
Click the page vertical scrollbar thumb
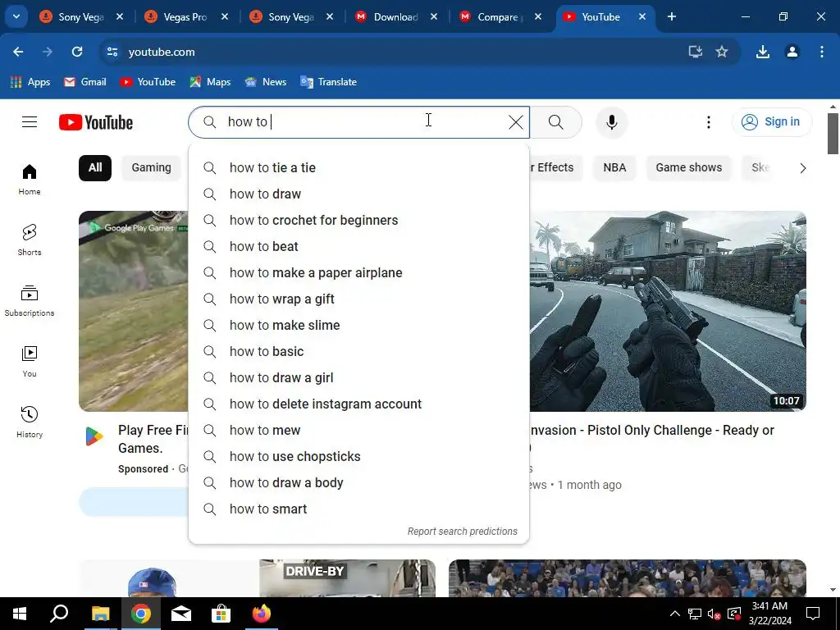pyautogui.click(x=833, y=133)
